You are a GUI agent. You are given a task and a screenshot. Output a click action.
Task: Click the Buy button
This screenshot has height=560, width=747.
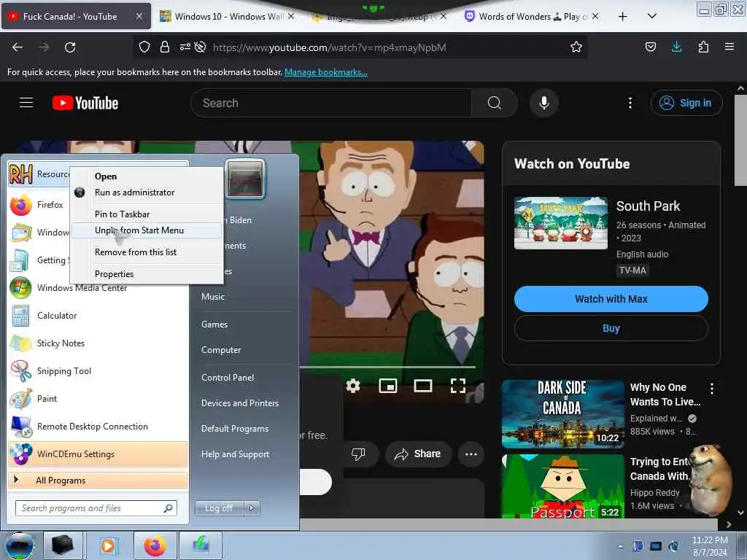click(611, 328)
